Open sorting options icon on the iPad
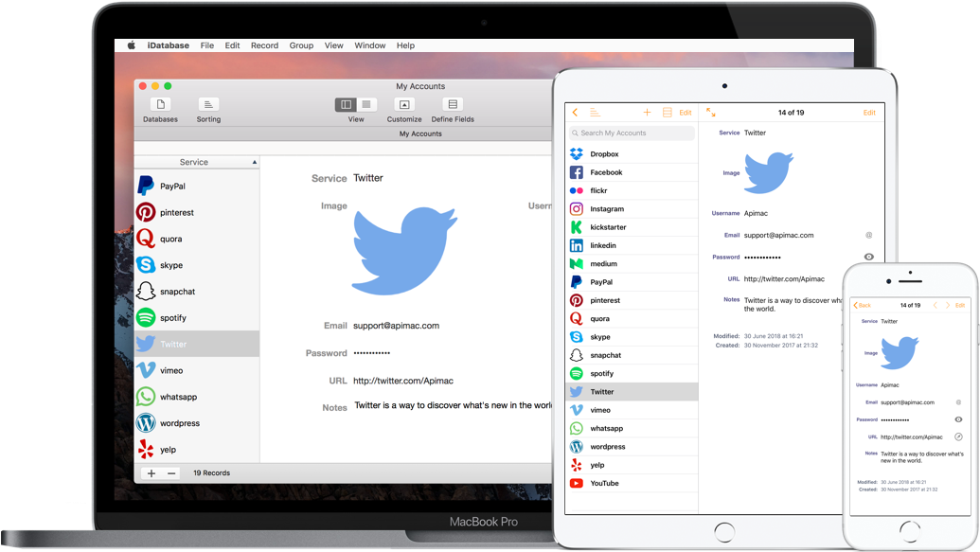The image size is (980, 552). click(595, 113)
